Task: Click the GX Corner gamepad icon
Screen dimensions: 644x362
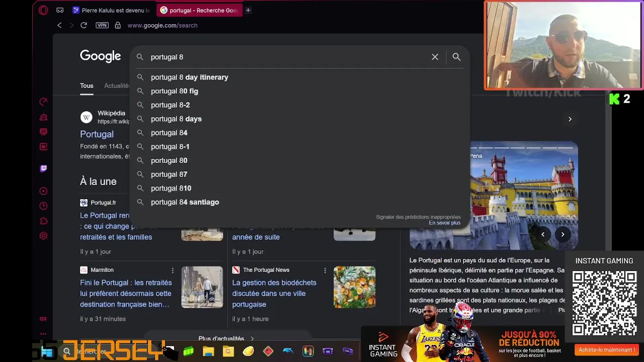Action: pos(60,10)
